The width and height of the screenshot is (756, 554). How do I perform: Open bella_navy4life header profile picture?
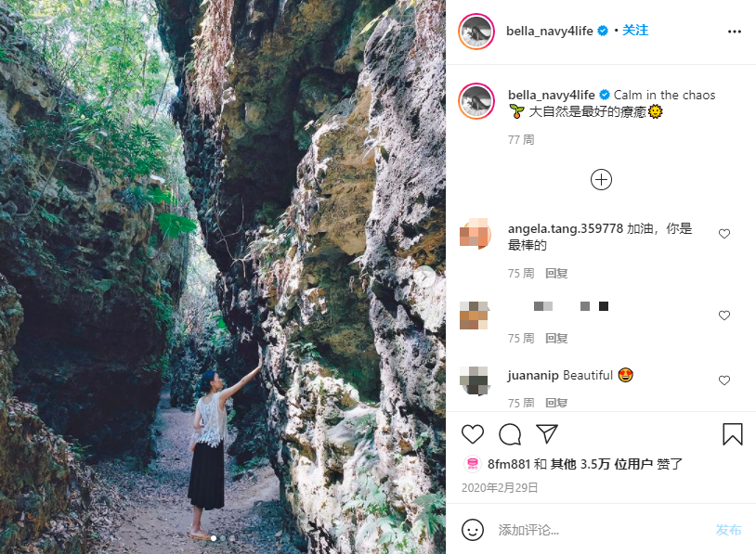click(476, 32)
